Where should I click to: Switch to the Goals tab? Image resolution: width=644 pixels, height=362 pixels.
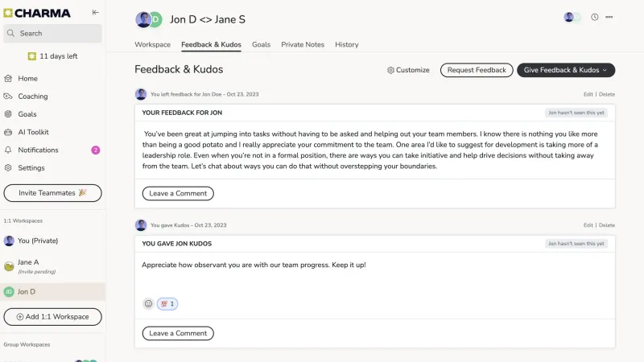coord(261,45)
